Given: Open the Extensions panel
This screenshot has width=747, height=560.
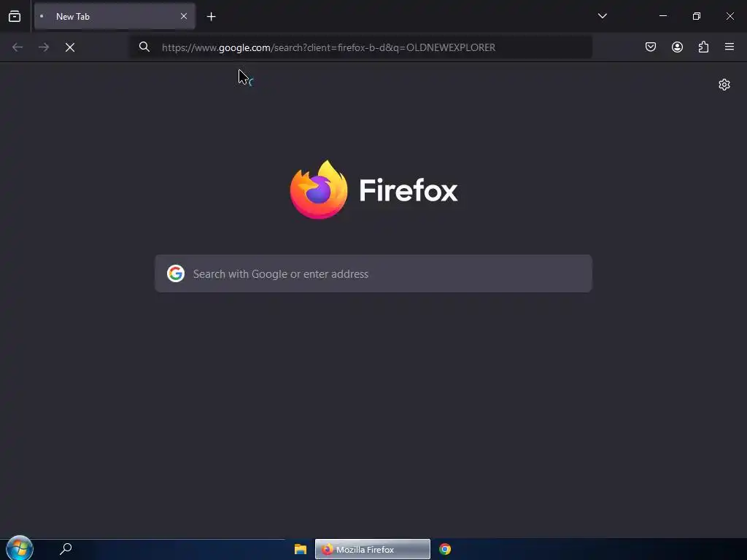Looking at the screenshot, I should click(x=703, y=47).
